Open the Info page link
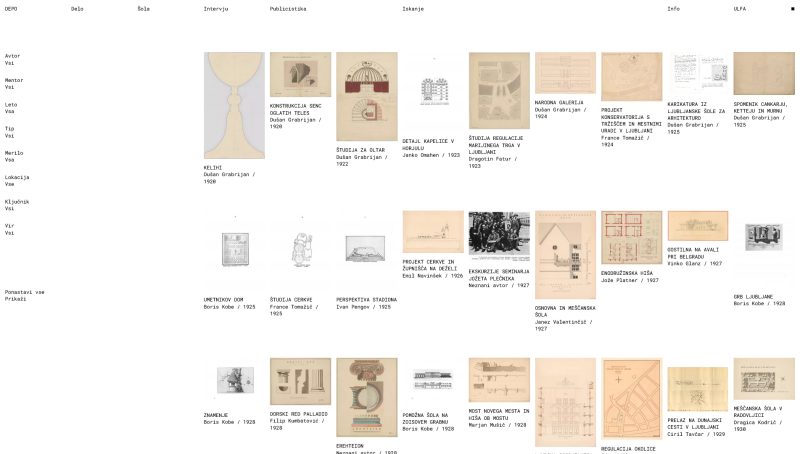 [673, 9]
